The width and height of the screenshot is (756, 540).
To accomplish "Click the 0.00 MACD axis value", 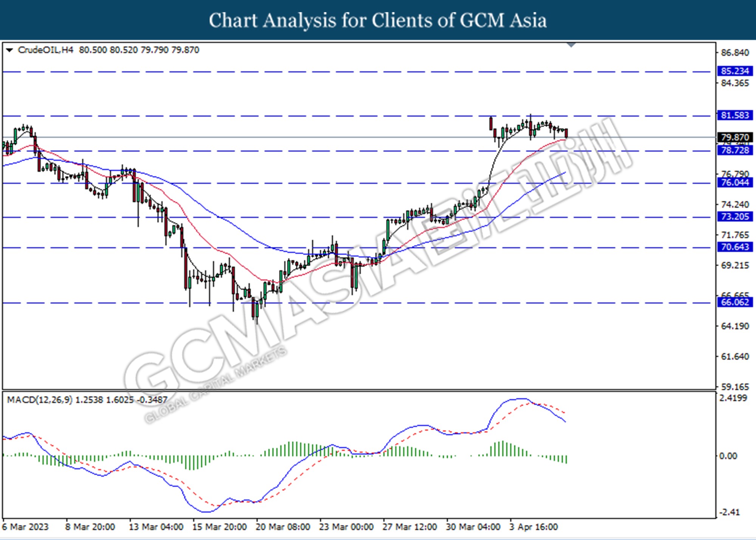I will (x=728, y=456).
